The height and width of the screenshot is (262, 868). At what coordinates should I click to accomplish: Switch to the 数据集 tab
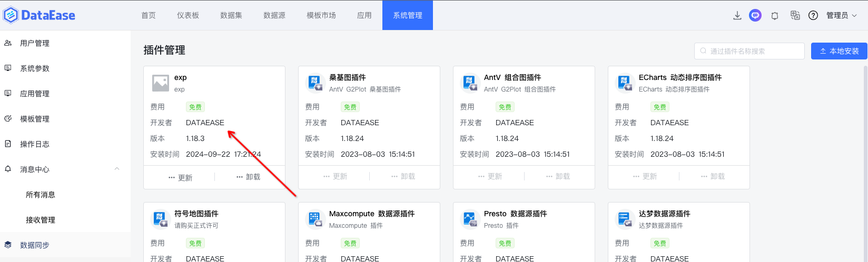(231, 15)
